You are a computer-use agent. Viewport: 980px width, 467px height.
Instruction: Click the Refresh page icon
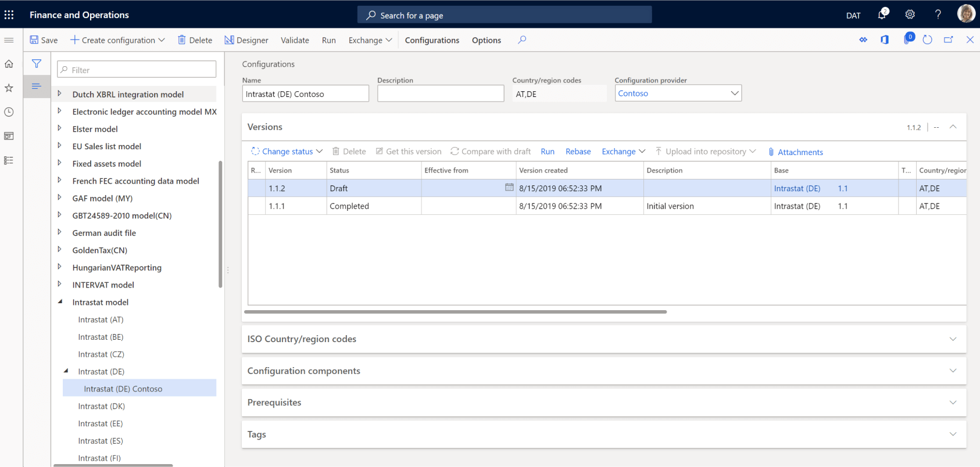927,39
